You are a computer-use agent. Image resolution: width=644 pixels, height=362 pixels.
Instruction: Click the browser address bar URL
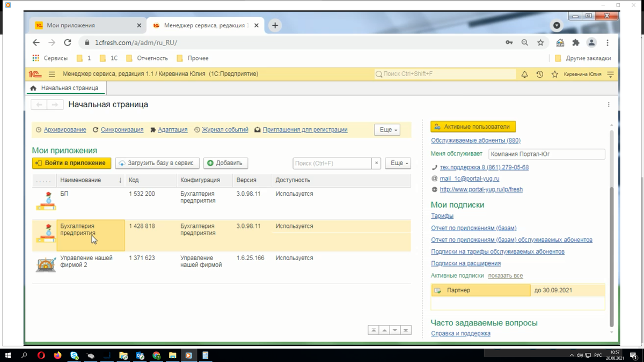(136, 43)
